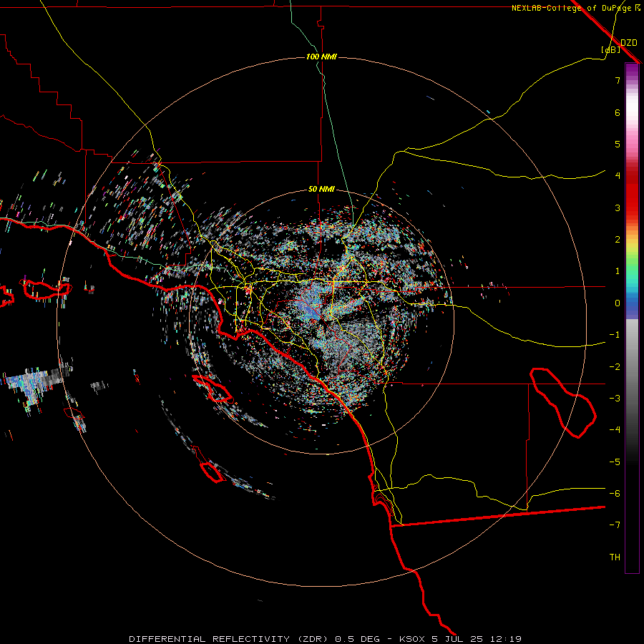The height and width of the screenshot is (644, 644).
Task: Click the "TH" threshold label on the scale
Action: tap(615, 557)
